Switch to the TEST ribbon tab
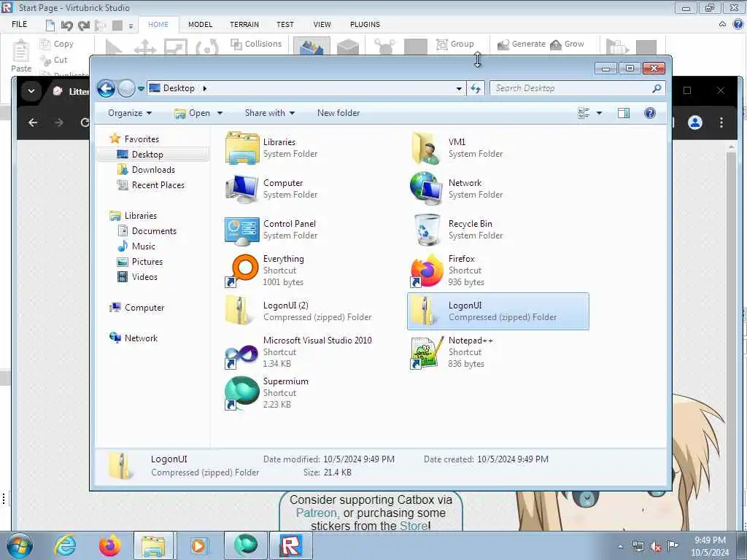Image resolution: width=747 pixels, height=560 pixels. [x=285, y=24]
